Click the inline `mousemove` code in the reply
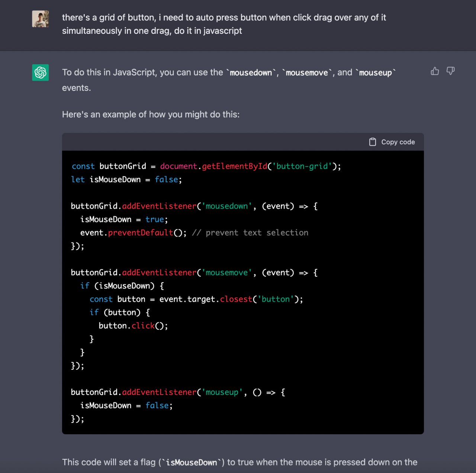This screenshot has height=473, width=476. pos(307,73)
